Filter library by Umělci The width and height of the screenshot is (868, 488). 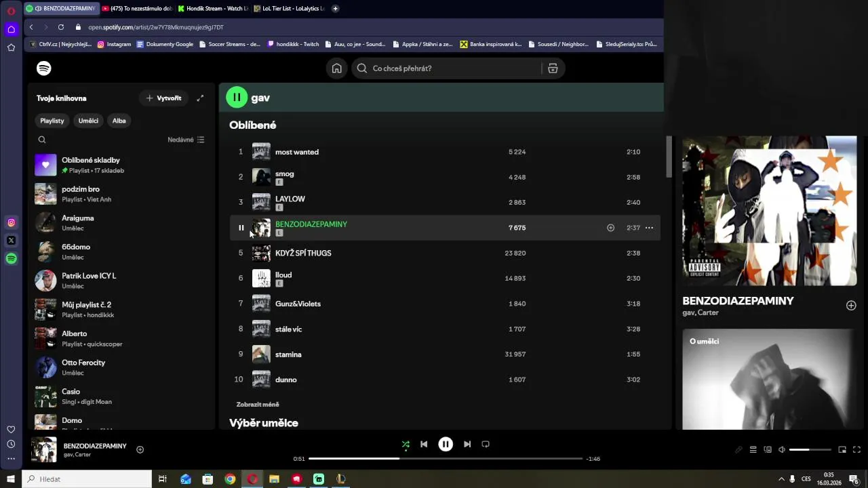(88, 121)
